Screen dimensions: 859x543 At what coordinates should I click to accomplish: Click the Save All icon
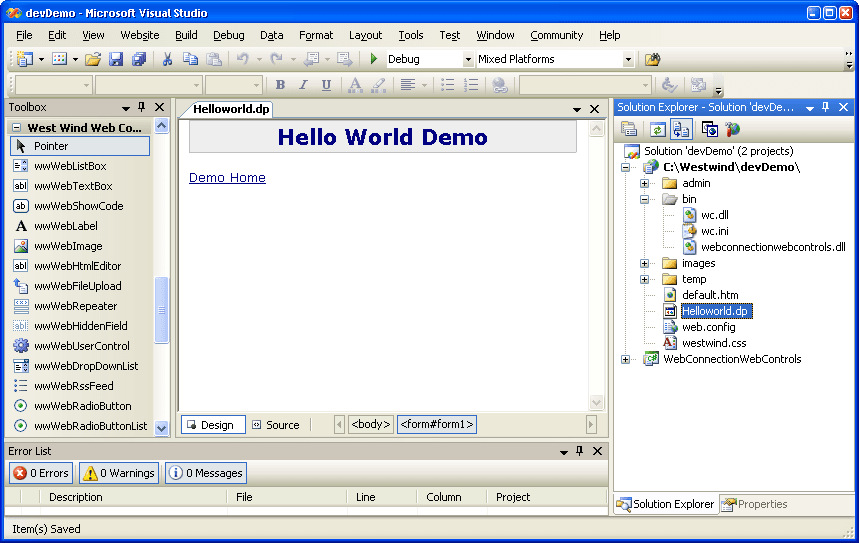[139, 59]
